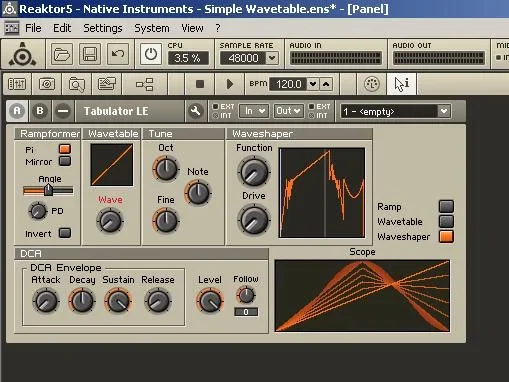Click the Attack envelope knob
The width and height of the screenshot is (509, 382).
pos(46,301)
